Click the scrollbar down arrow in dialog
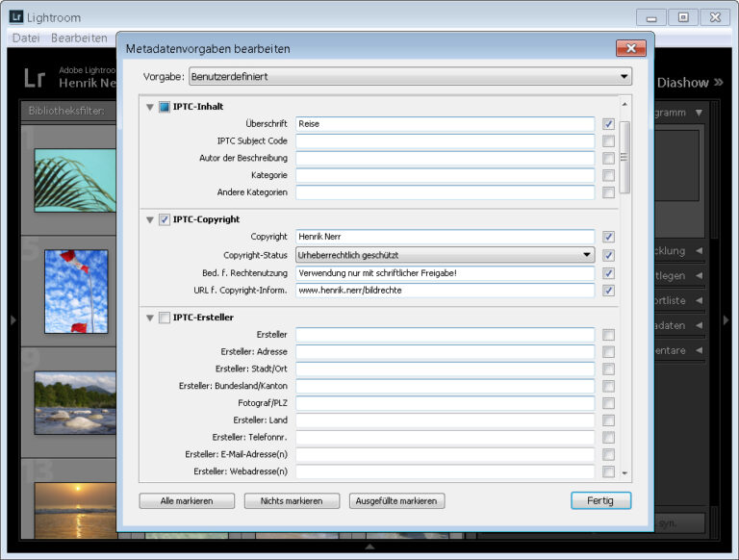This screenshot has height=560, width=739. click(624, 473)
